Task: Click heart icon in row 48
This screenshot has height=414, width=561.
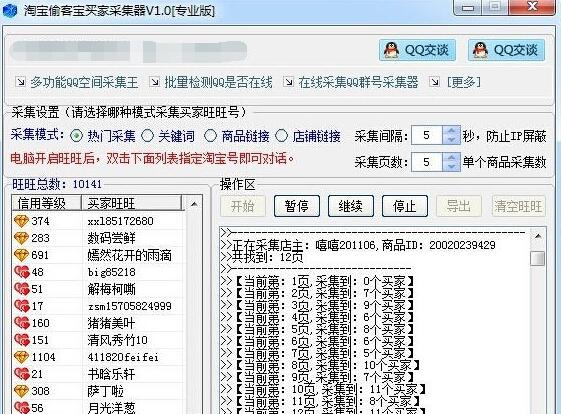Action: 21,272
